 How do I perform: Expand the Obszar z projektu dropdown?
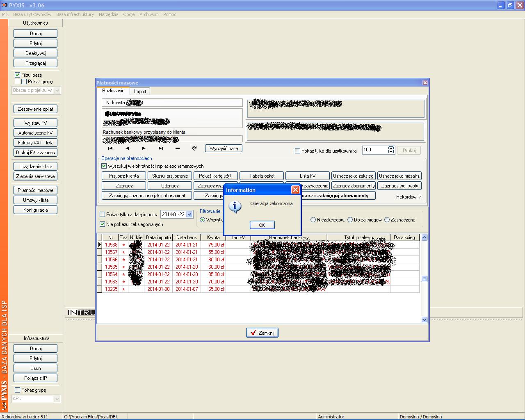[x=57, y=90]
